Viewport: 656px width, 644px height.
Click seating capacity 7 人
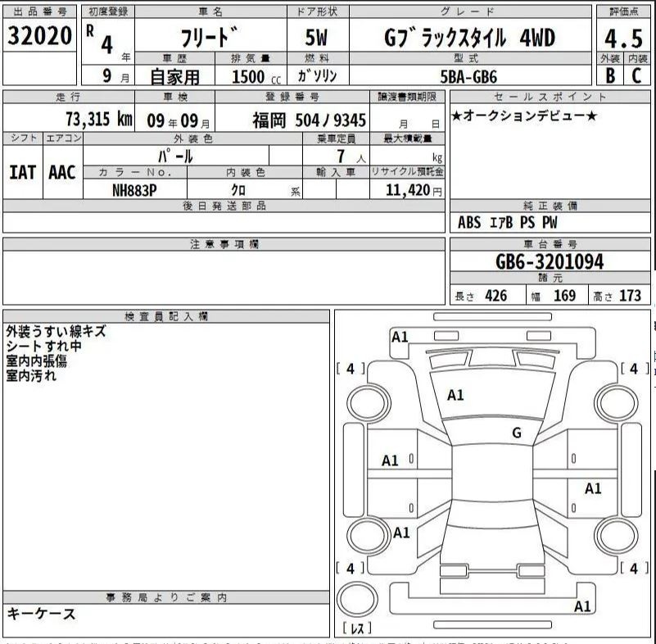coord(351,156)
